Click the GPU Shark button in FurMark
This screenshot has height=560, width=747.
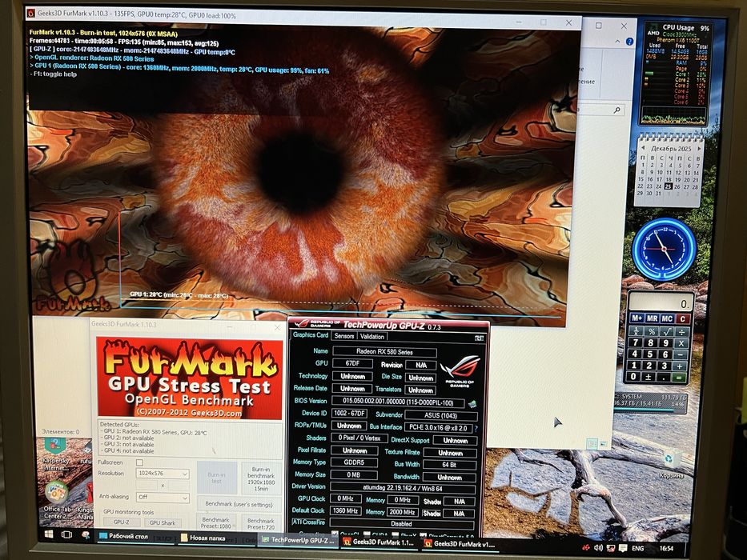click(x=163, y=522)
